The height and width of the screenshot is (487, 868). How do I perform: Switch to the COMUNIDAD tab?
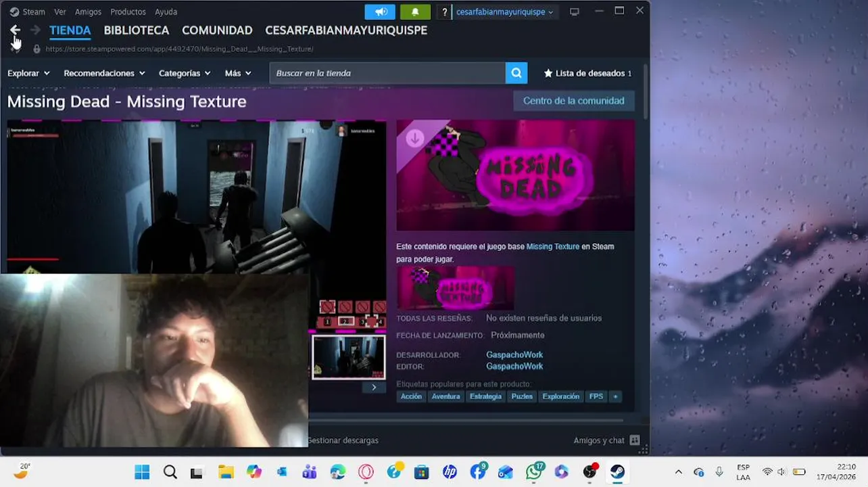(217, 30)
